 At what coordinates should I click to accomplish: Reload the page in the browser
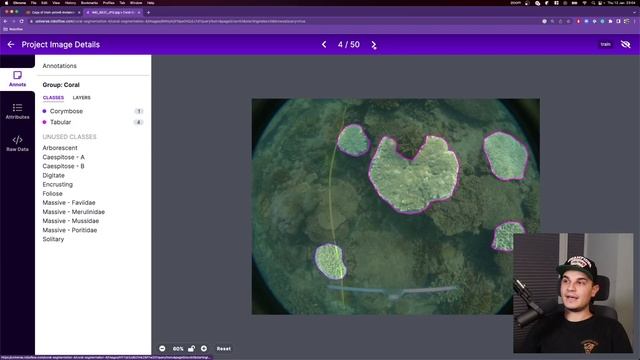tap(22, 21)
